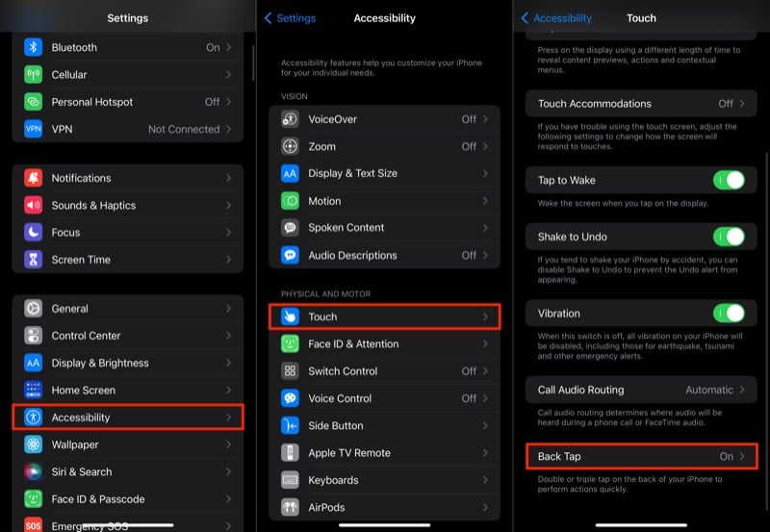Viewport: 770px width, 532px height.
Task: Tap the Display & Text Size icon
Action: tap(291, 173)
